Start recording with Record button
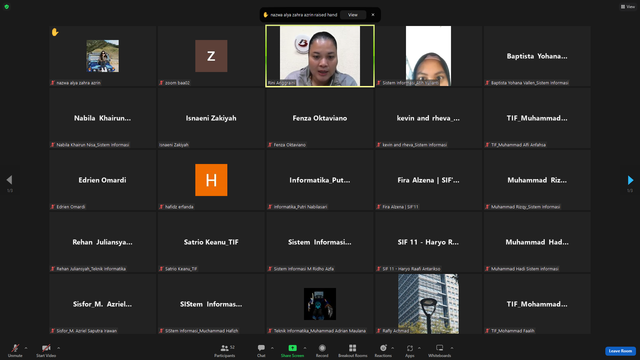This screenshot has width=640, height=360. (322, 350)
